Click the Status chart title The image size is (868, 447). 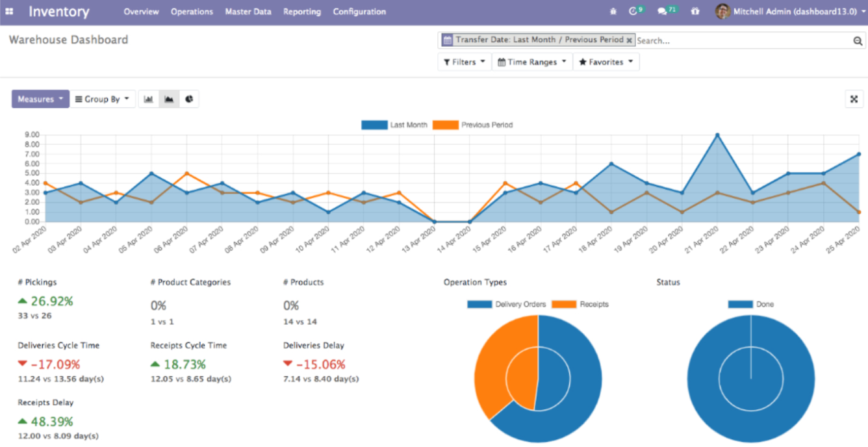tap(668, 282)
